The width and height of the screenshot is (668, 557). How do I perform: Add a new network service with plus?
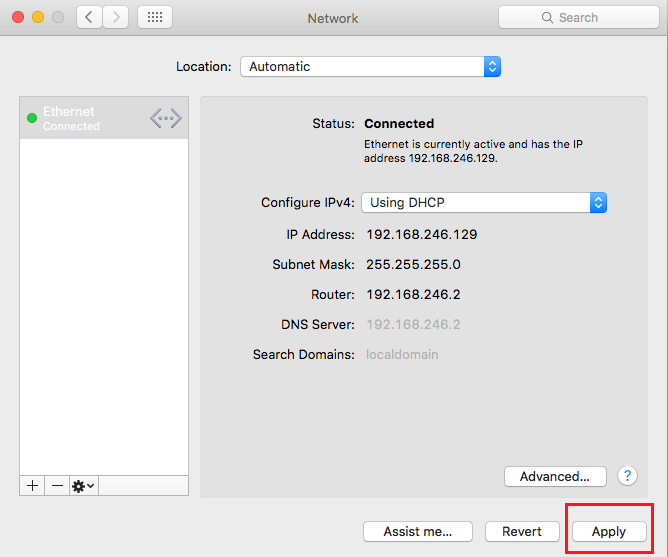pos(32,485)
